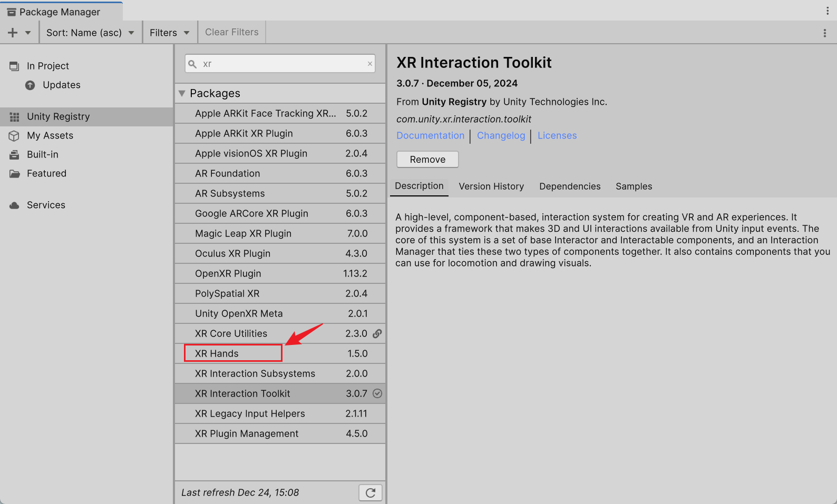837x504 pixels.
Task: Select PolySpatial XR package
Action: (280, 293)
